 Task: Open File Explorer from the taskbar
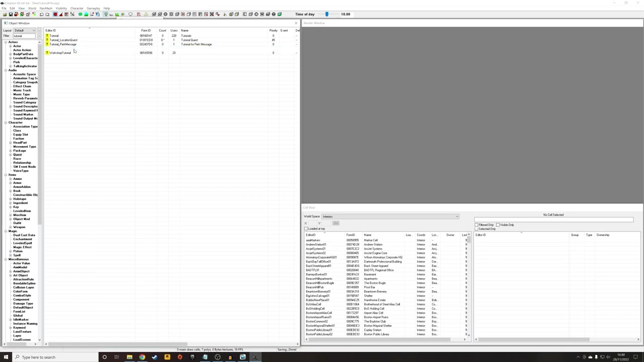129,357
